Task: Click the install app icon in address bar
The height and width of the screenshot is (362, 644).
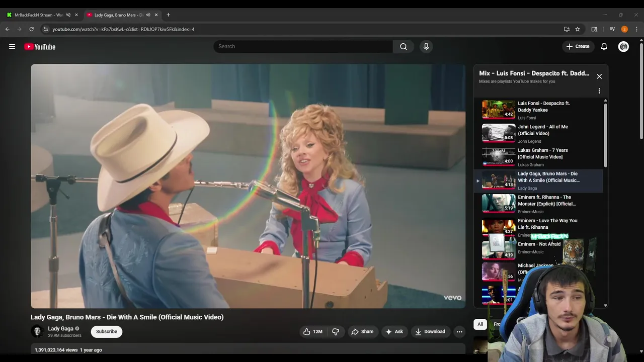Action: point(567,29)
